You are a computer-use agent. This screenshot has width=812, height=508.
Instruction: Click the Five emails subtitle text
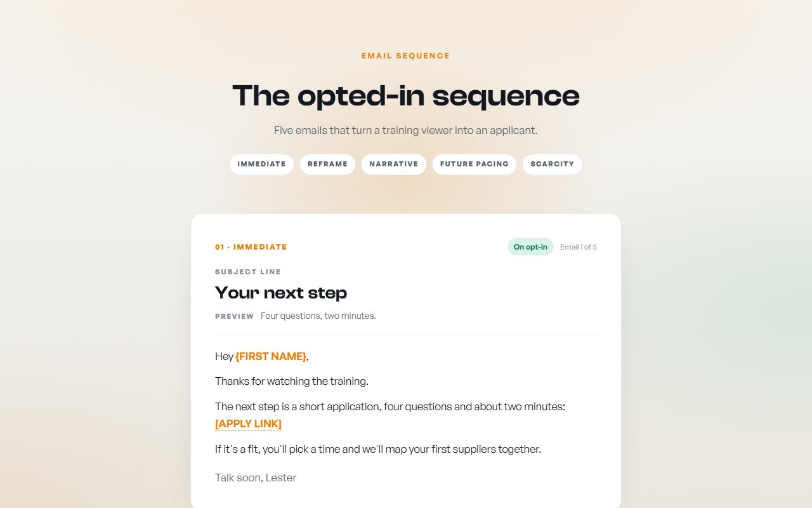pos(406,130)
